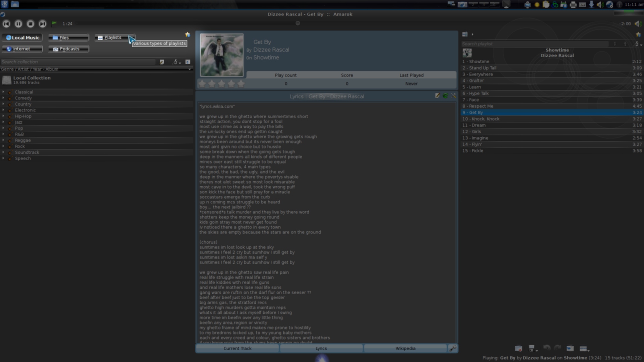The image size is (644, 362).
Task: Expand the Country genre
Action: pos(3,104)
